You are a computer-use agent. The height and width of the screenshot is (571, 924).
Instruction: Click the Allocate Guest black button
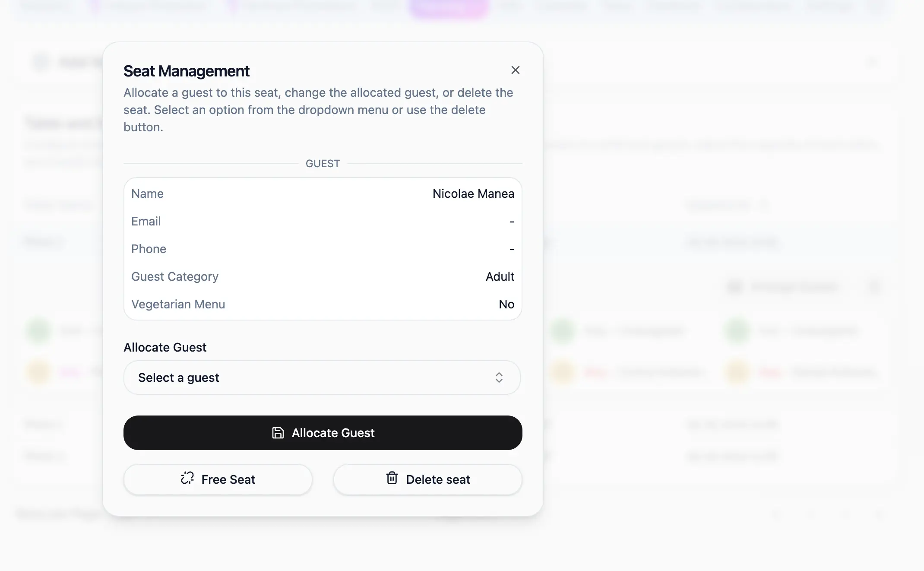[323, 432]
